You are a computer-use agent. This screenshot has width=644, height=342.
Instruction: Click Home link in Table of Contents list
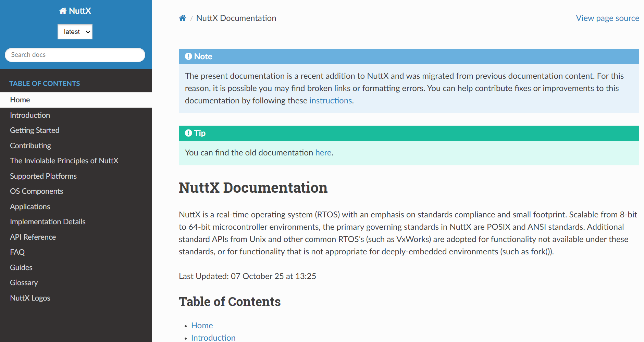[202, 326]
